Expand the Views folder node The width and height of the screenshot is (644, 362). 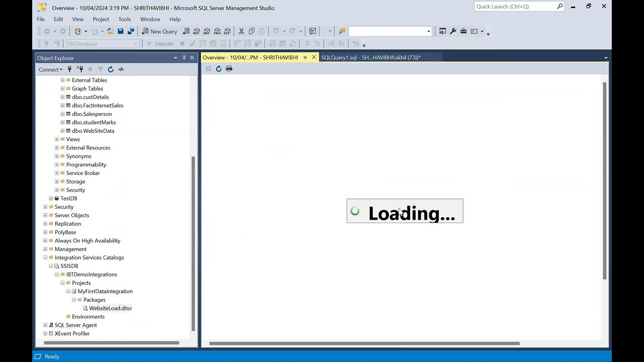click(57, 139)
